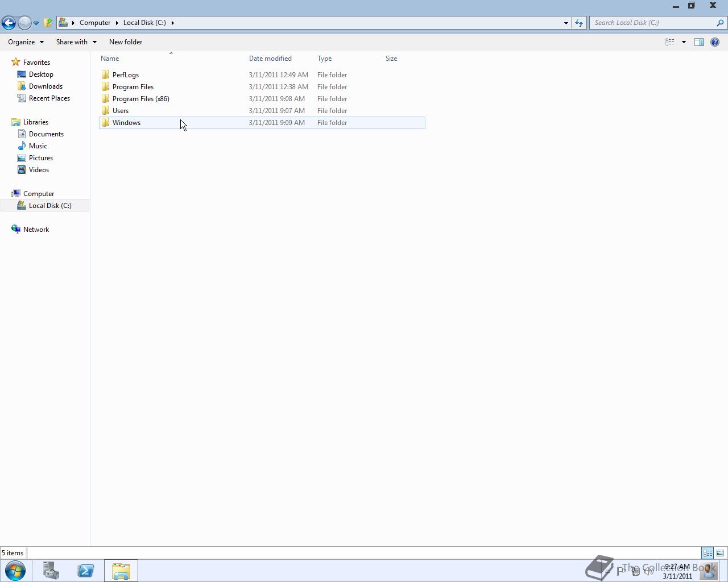Open the Videos library
Screen dimensions: 728x582
(x=39, y=170)
